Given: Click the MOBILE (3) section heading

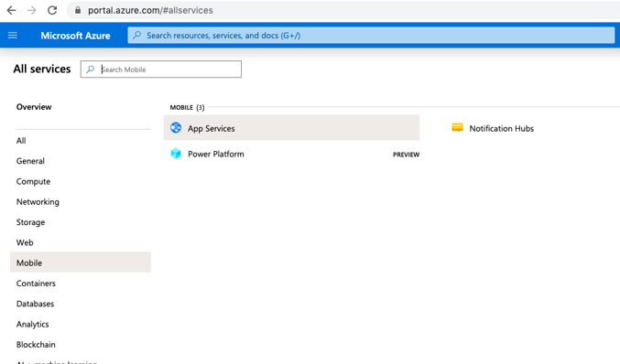Looking at the screenshot, I should click(187, 107).
